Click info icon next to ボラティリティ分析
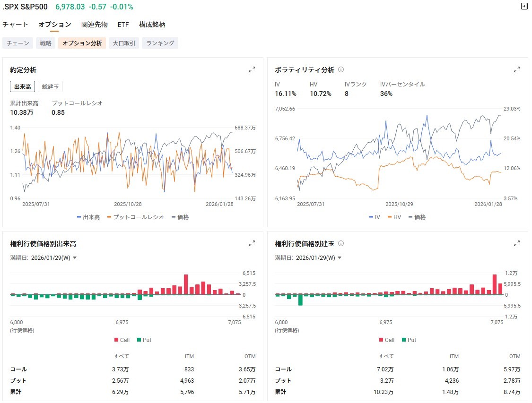The image size is (532, 403). pos(341,70)
